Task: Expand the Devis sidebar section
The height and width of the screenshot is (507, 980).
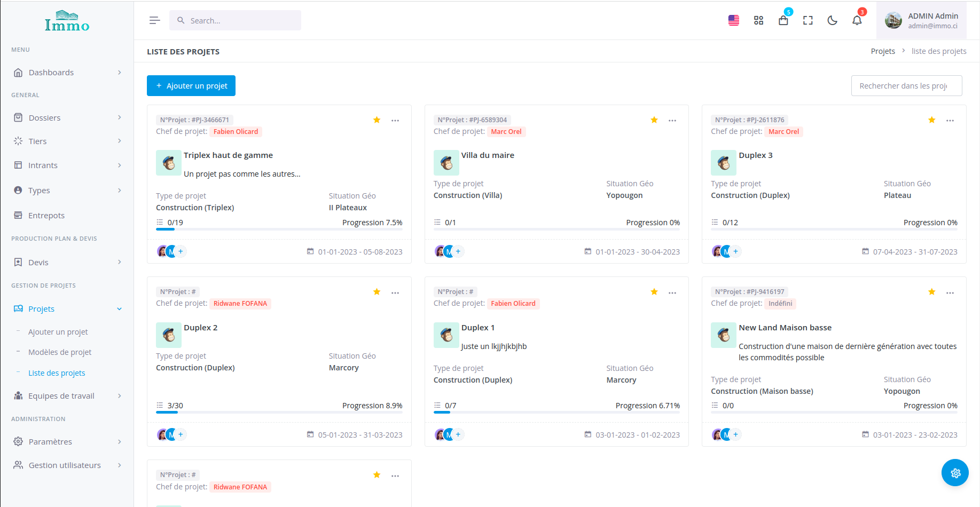Action: coord(67,262)
